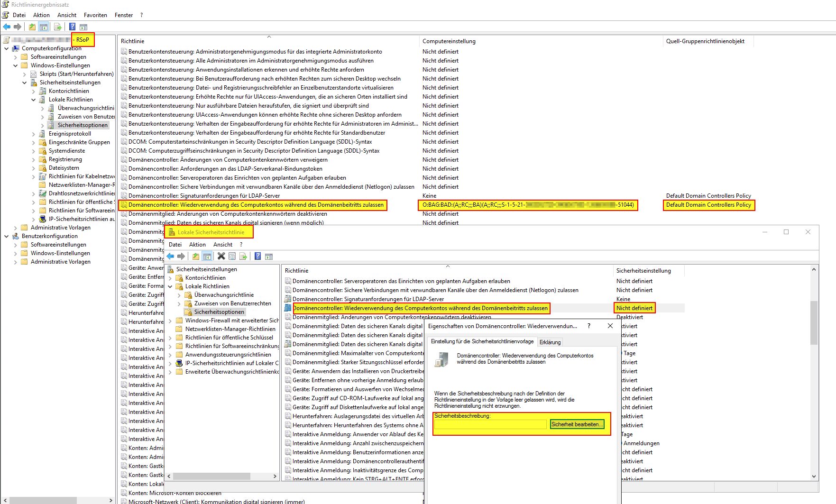Screen dimensions: 836x504
Task: Click Computerkonfiguration icon in RSoP tree
Action: tap(16, 48)
